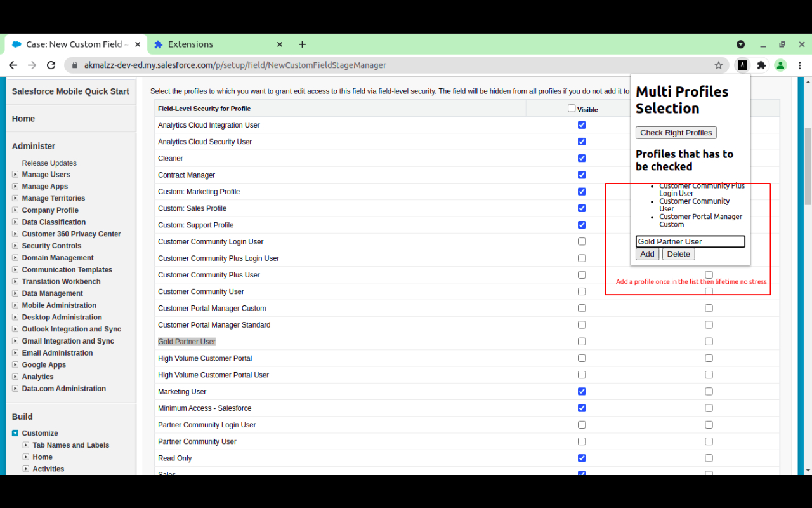Select the Customer Portal Manager Standard row text
Image resolution: width=812 pixels, height=508 pixels.
coord(214,325)
